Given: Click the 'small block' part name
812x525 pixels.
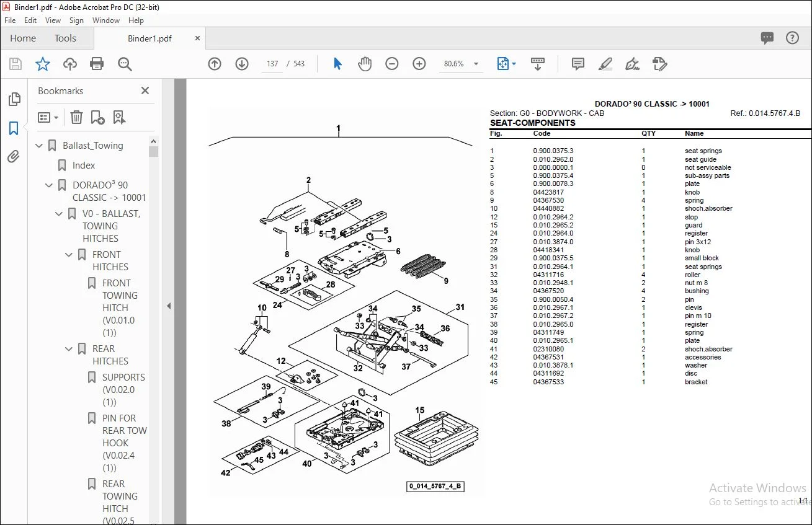Looking at the screenshot, I should 702,258.
